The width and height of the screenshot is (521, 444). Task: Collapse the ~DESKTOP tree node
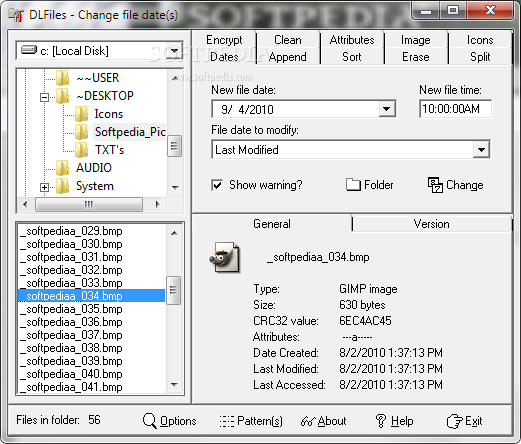[x=44, y=97]
